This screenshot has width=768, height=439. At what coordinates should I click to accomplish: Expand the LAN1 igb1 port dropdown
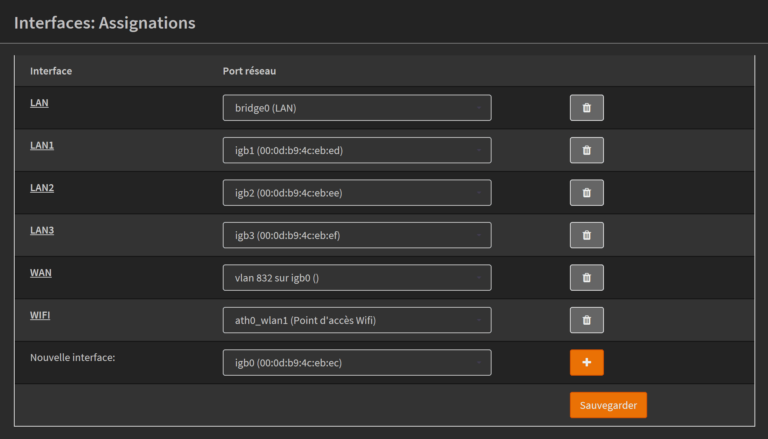(x=356, y=150)
